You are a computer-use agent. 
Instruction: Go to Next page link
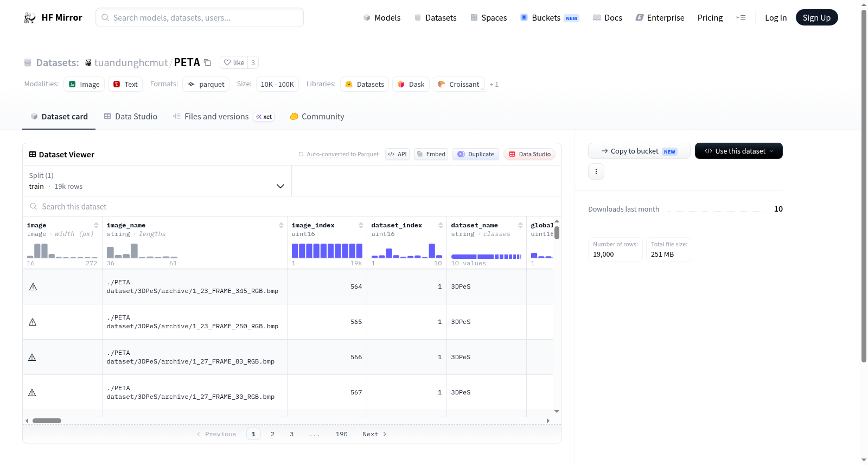[374, 434]
